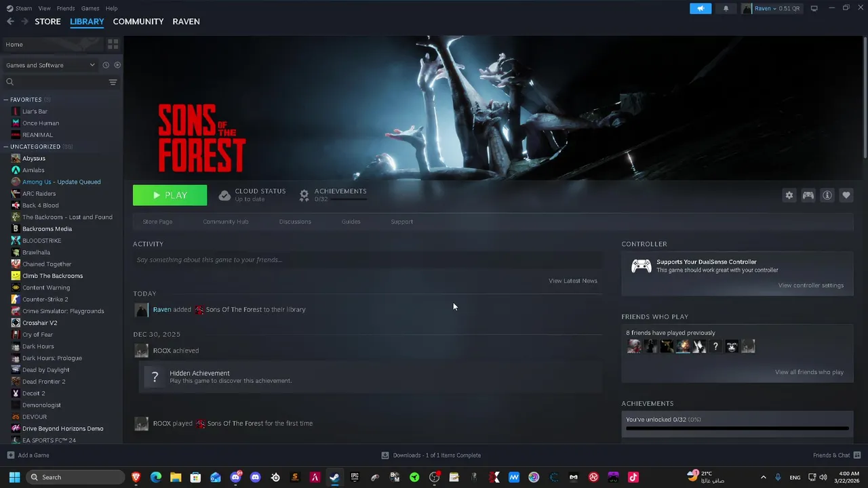Sort by recent activity clock icon
Viewport: 868px width, 488px height.
(106, 65)
